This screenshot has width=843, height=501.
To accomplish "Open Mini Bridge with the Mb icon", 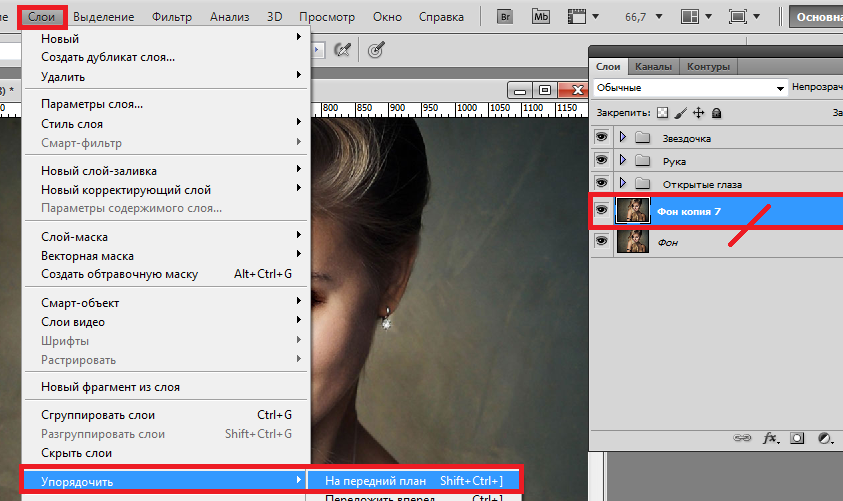I will (541, 17).
